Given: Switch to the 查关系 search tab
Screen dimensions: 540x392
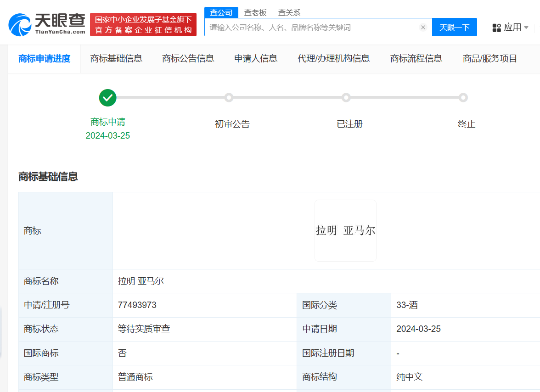Looking at the screenshot, I should (x=289, y=12).
